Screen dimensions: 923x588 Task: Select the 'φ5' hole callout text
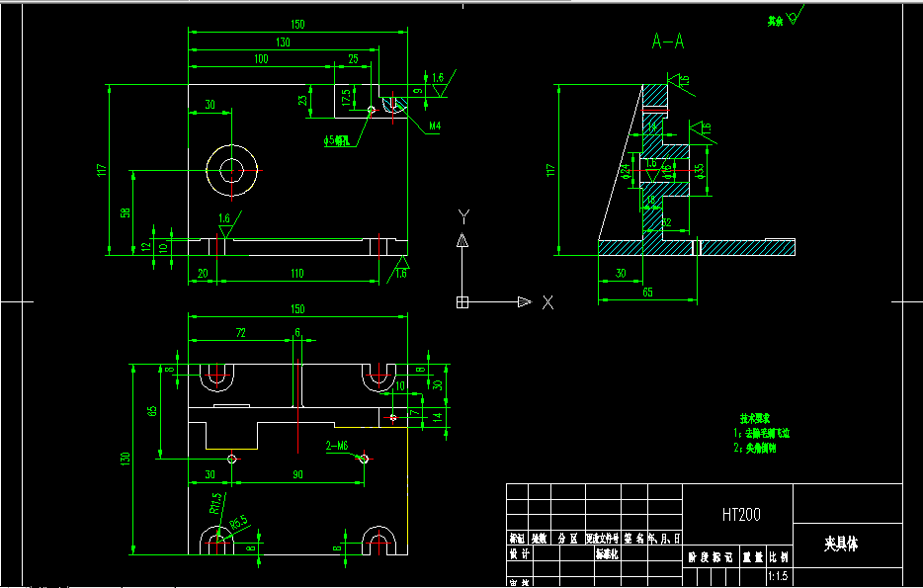tap(337, 141)
